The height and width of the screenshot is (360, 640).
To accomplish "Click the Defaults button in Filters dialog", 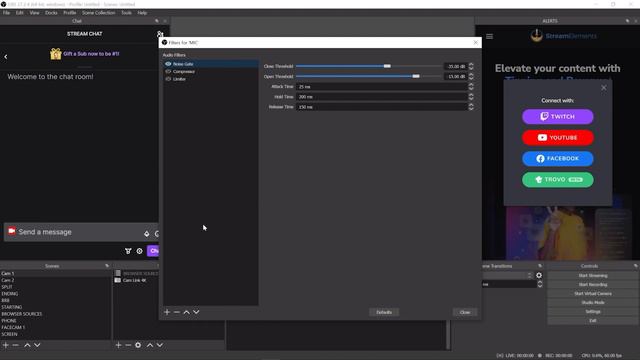I will [x=384, y=312].
